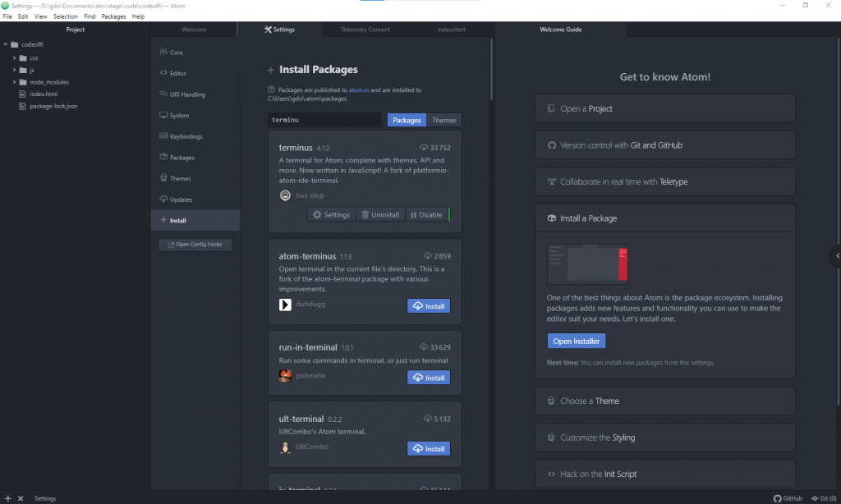Switch to the Welcome tab
The width and height of the screenshot is (841, 504).
point(194,30)
